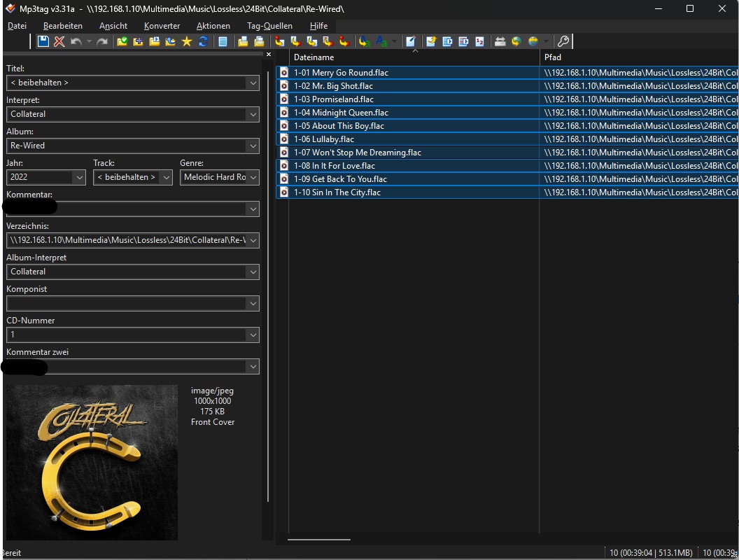Screen dimensions: 739x560
Task: Open Quick Actions with the blue Aa icon
Action: [382, 41]
